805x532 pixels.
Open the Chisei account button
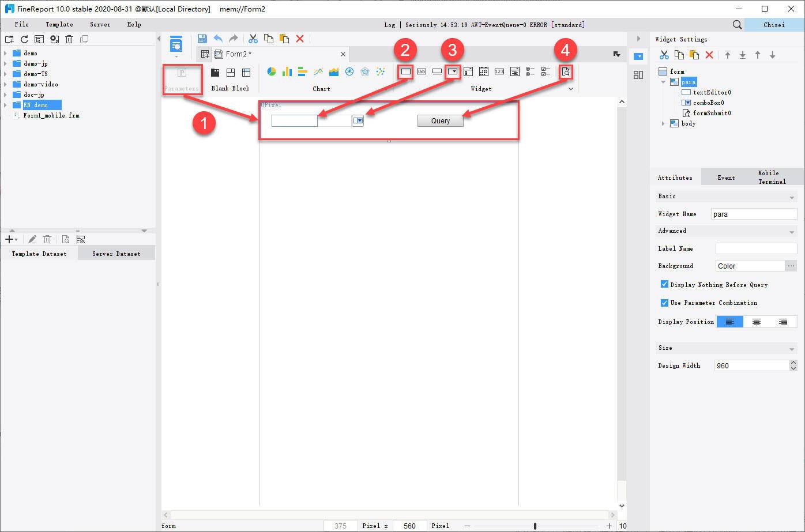(x=774, y=25)
